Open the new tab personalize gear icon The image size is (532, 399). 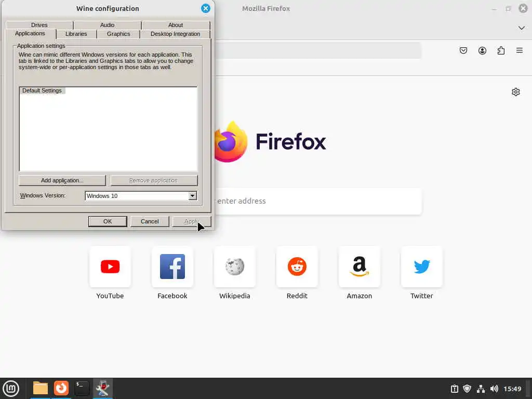point(516,92)
